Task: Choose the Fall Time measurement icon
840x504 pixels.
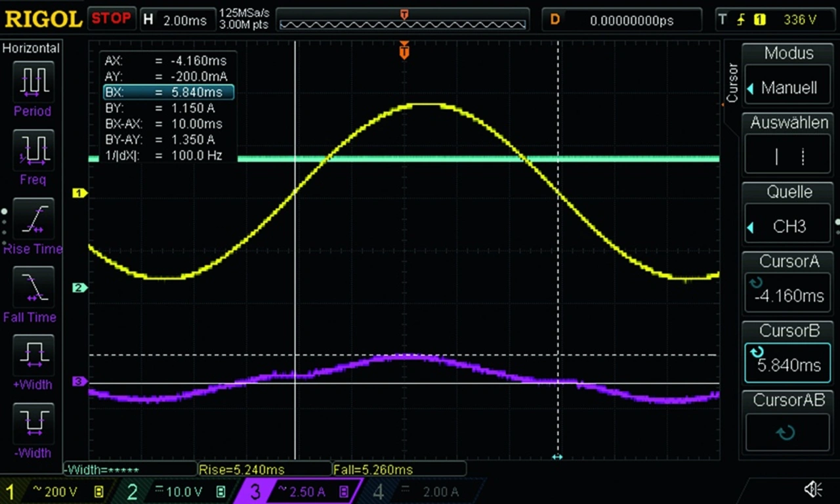Action: [x=32, y=287]
